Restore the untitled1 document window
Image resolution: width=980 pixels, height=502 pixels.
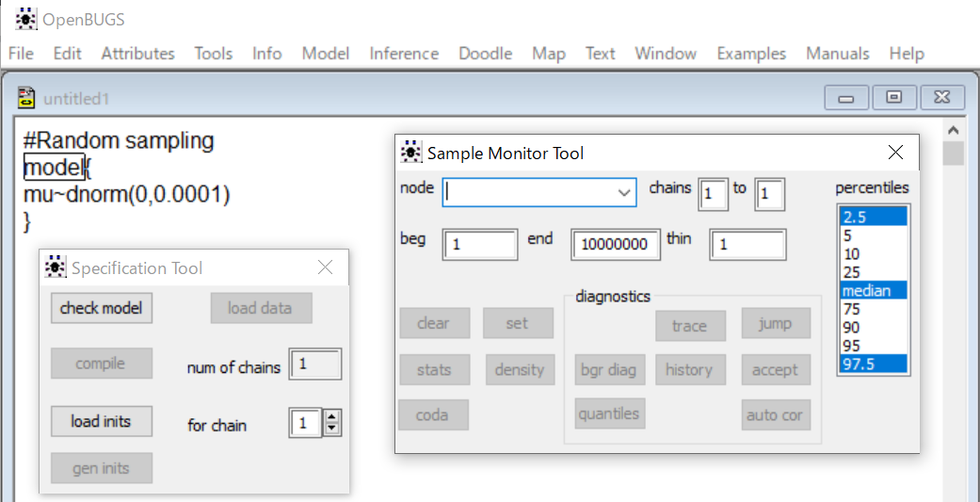point(894,98)
